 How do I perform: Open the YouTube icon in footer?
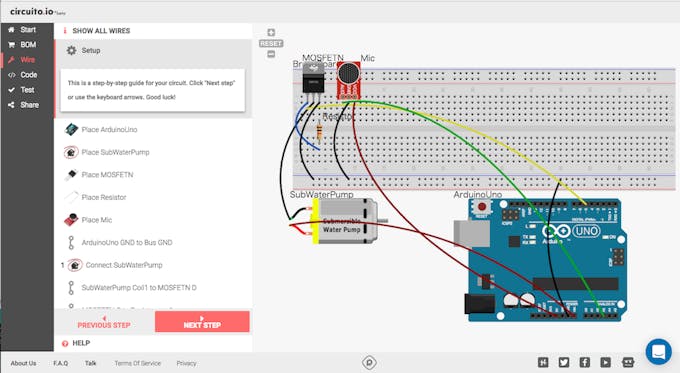605,362
